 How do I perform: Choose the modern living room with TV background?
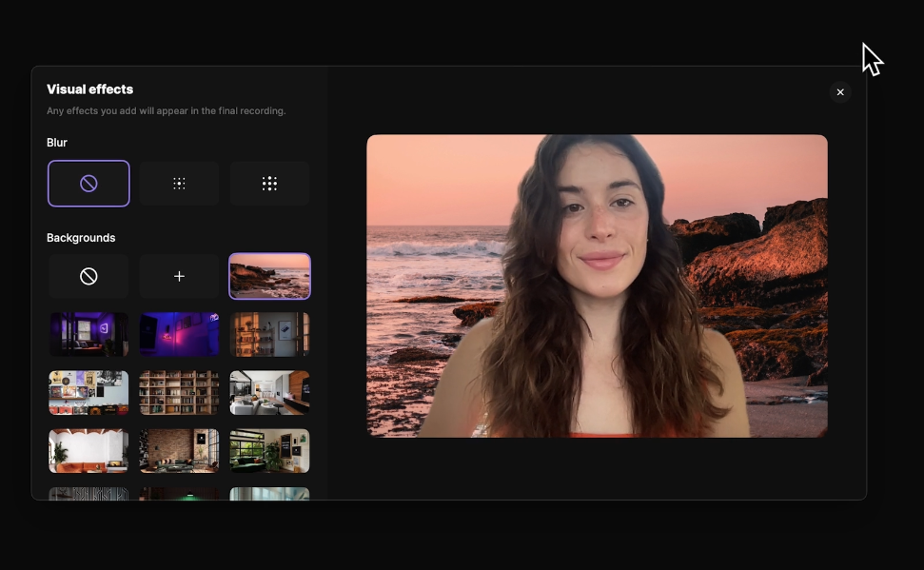click(x=269, y=393)
